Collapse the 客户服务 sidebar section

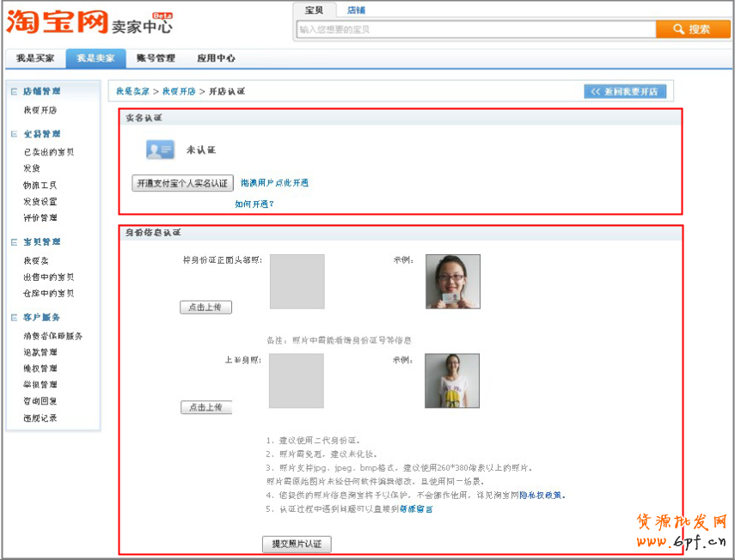pos(15,317)
